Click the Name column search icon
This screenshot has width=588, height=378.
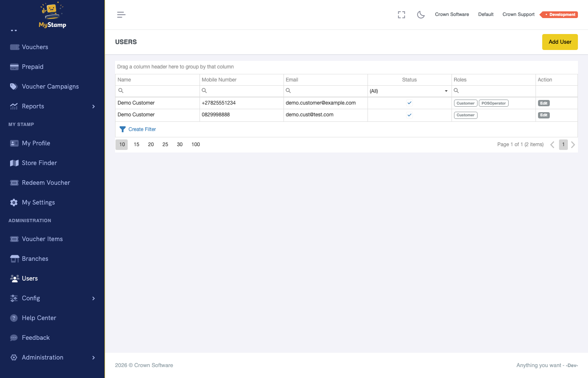[121, 91]
